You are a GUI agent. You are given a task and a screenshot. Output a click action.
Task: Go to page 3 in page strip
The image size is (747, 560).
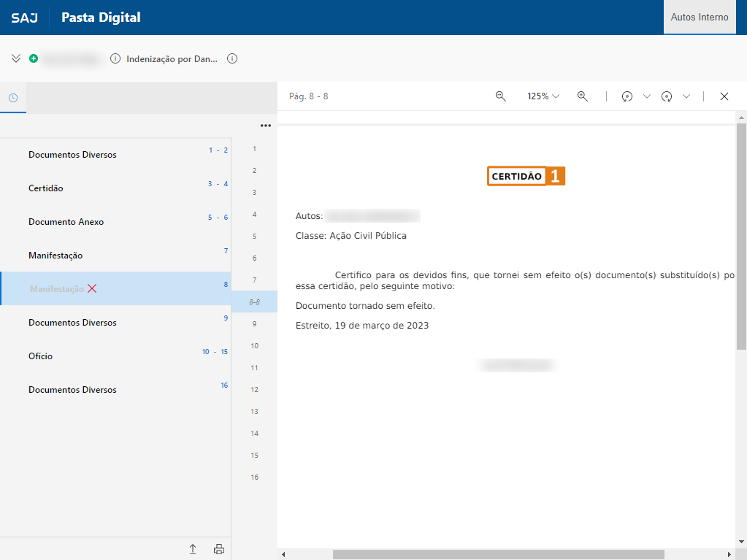pos(254,192)
